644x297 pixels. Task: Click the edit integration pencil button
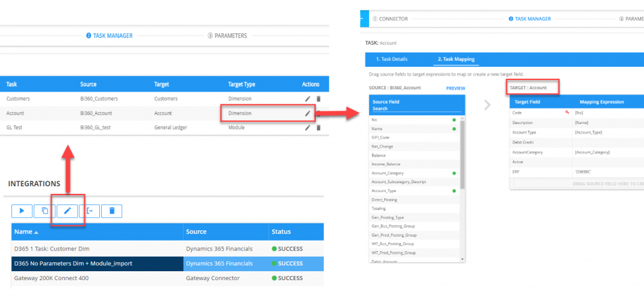tap(67, 211)
